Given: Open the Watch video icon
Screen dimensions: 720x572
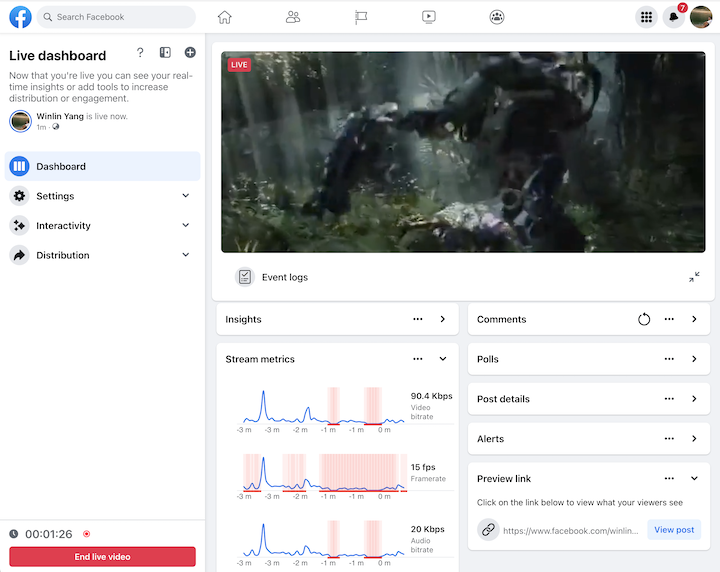Looking at the screenshot, I should 428,17.
